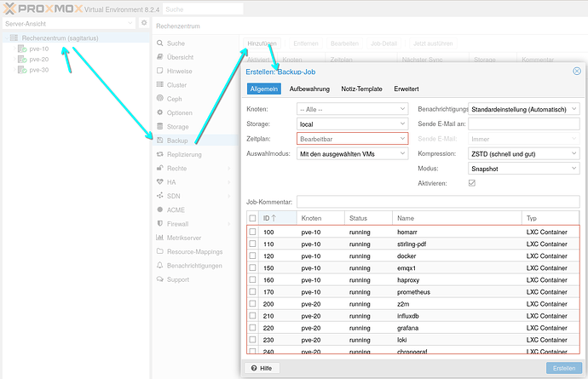Click the influxdb row name

coord(407,316)
